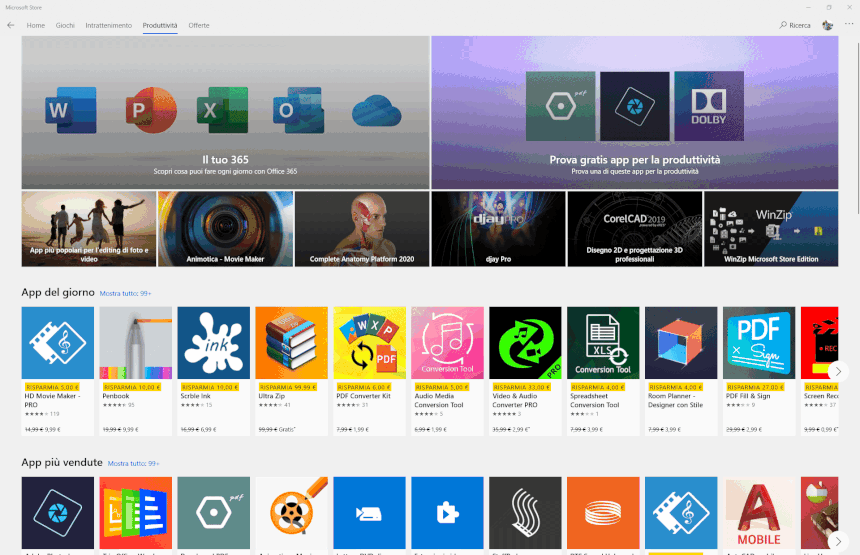
Task: Click the PDF Fill & Sign title
Action: tap(748, 396)
